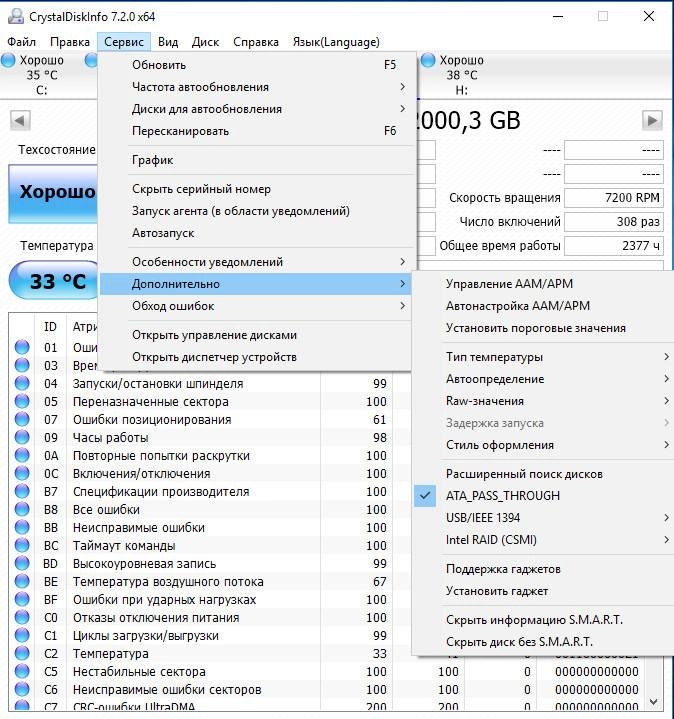The image size is (674, 719).
Task: Click status orb for attribute C0
Action: 22,617
